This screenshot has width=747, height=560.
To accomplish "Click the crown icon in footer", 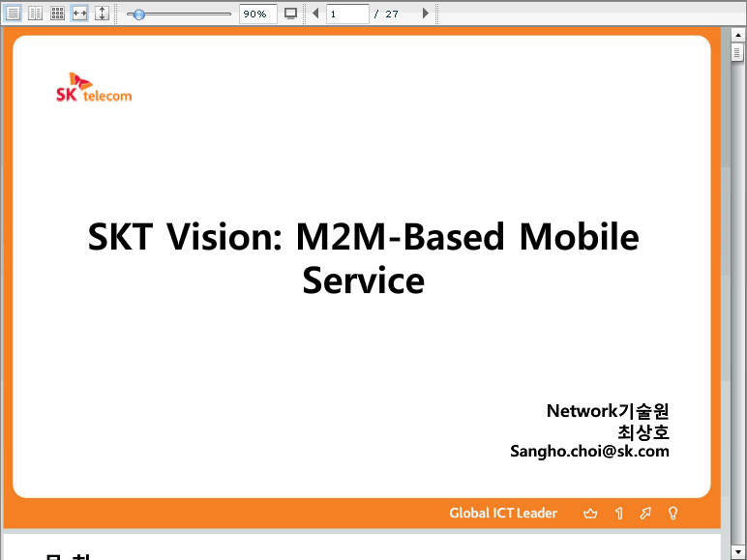I will click(590, 514).
